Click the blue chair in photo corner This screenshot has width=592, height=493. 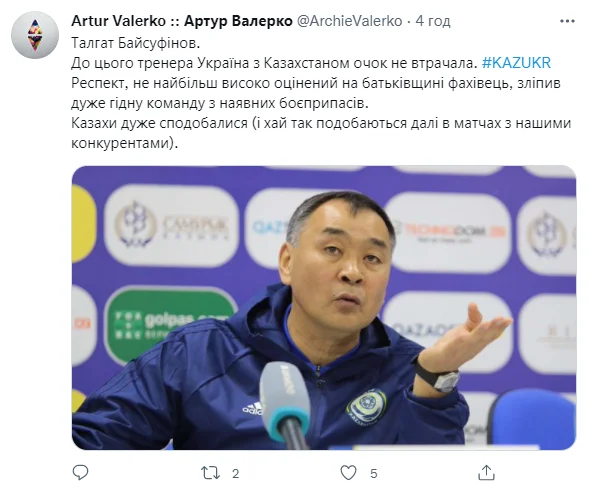point(532,419)
